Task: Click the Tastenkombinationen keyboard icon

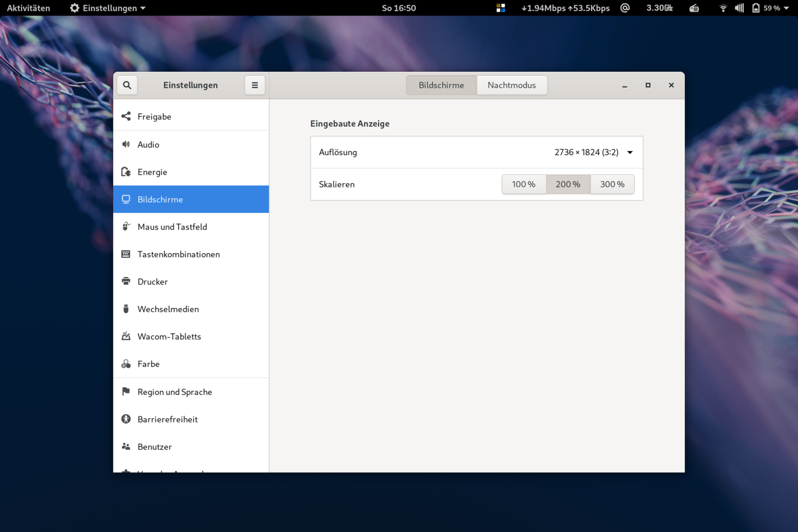Action: 126,254
